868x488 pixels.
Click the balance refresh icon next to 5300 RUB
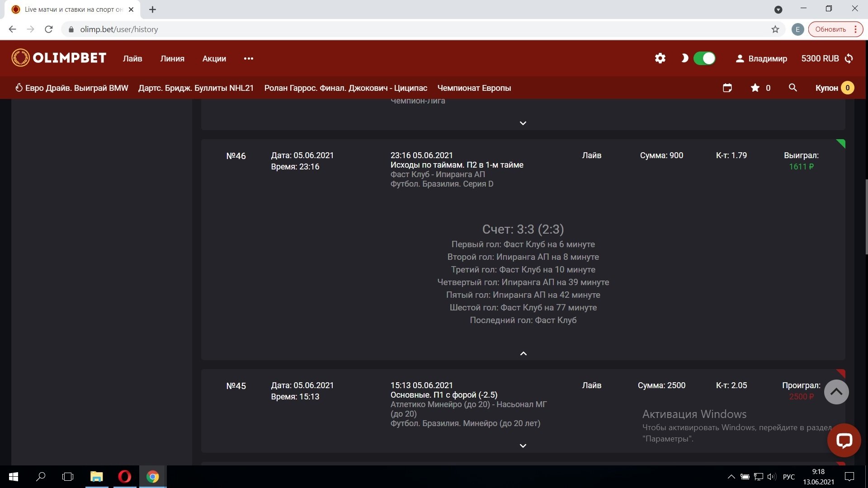[x=849, y=58]
